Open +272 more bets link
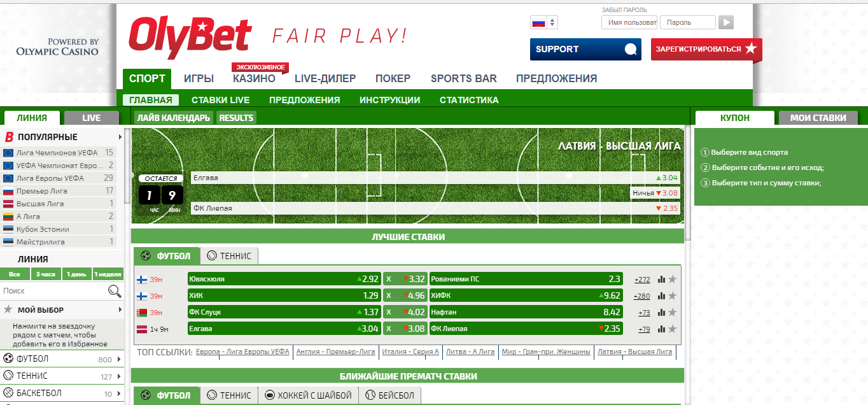The width and height of the screenshot is (868, 405). tap(642, 280)
